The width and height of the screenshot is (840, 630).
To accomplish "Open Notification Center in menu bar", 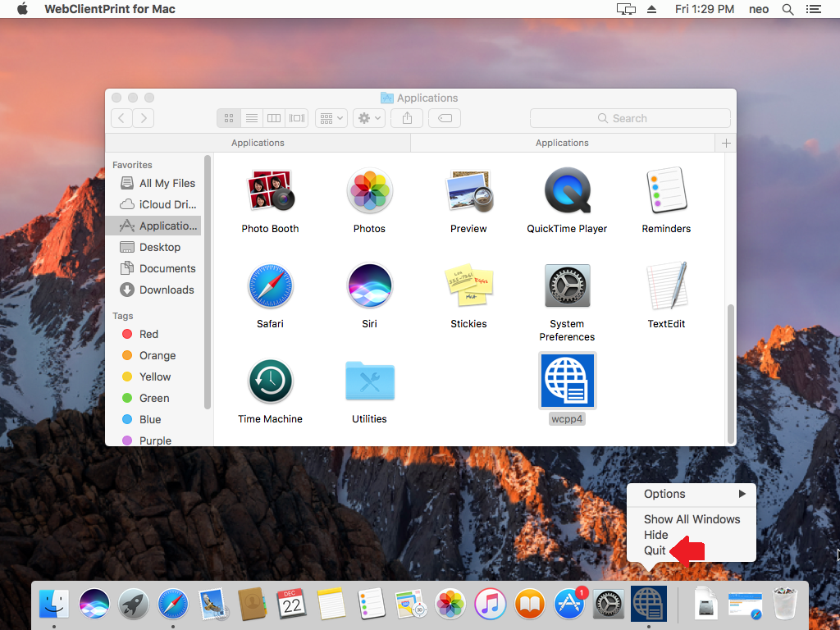I will (x=814, y=9).
